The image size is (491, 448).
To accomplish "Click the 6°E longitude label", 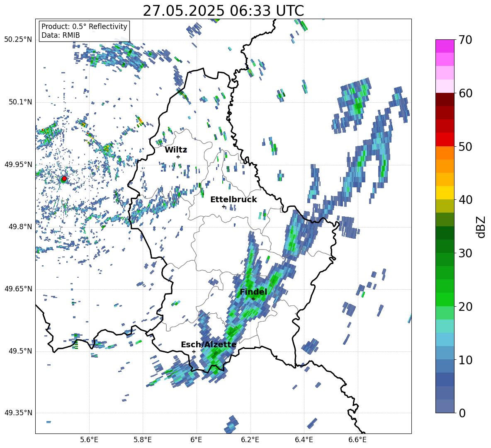I will pos(196,440).
